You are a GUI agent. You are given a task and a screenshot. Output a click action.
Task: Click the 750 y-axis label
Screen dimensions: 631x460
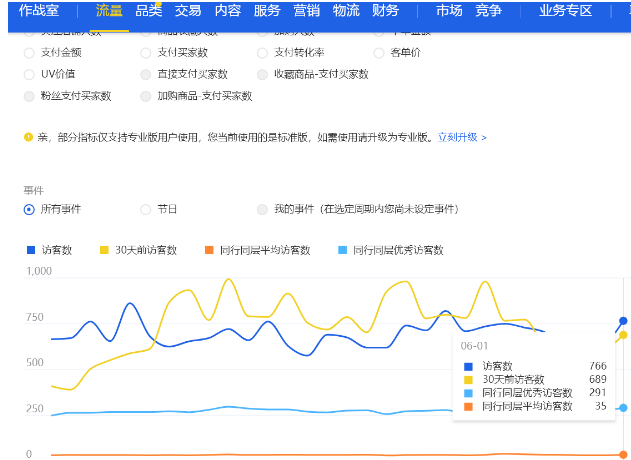pos(35,317)
